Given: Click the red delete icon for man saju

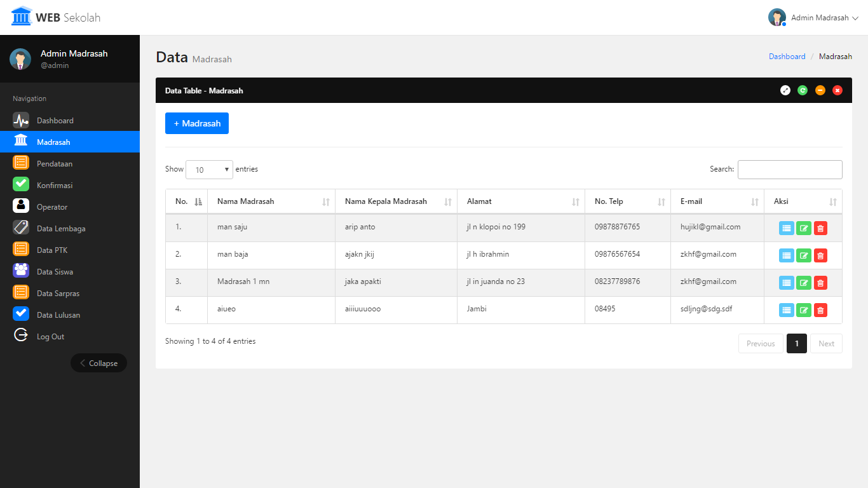Looking at the screenshot, I should click(820, 228).
